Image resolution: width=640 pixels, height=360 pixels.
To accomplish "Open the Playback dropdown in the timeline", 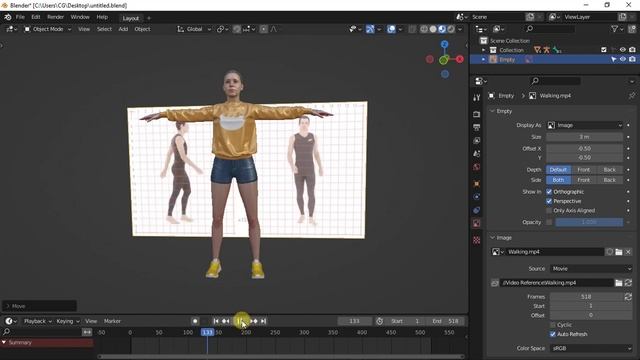I will (38, 321).
